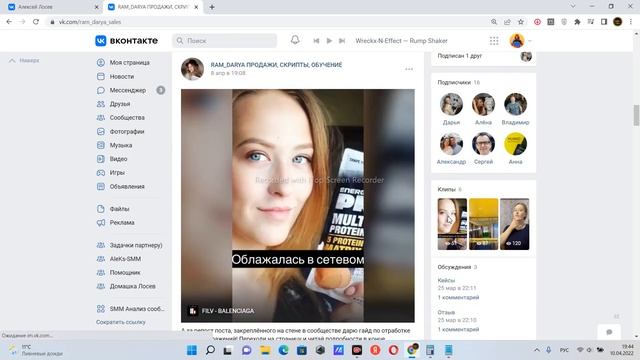The image size is (640, 360).
Task: Open Новости feed
Action: tap(122, 76)
